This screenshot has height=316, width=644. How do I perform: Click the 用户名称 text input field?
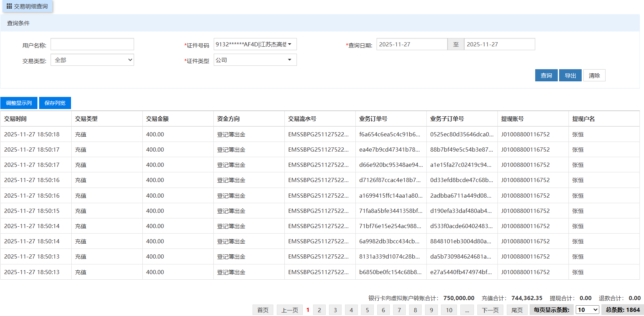coord(92,44)
